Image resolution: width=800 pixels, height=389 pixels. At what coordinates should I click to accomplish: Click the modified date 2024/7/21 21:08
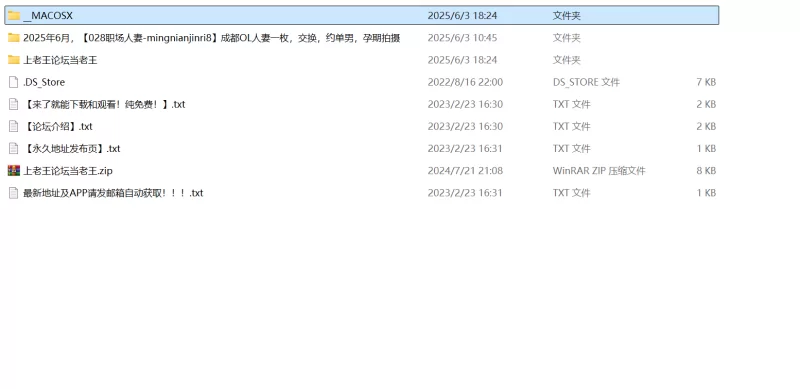(465, 171)
